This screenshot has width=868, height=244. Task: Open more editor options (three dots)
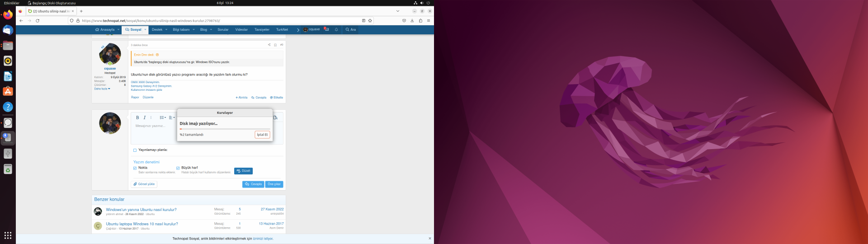[x=151, y=117]
